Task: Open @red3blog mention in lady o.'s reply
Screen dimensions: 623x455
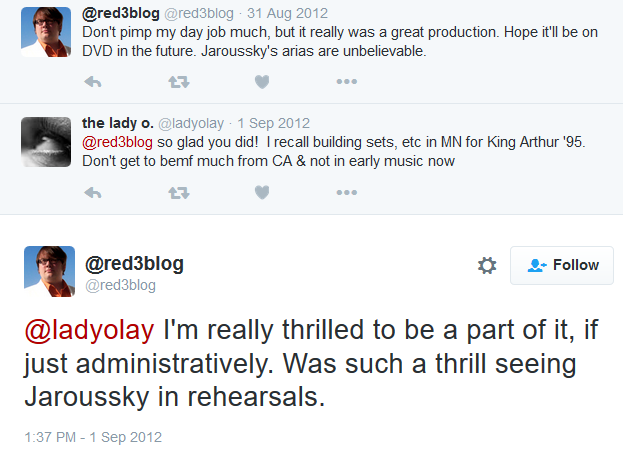Action: coord(117,142)
